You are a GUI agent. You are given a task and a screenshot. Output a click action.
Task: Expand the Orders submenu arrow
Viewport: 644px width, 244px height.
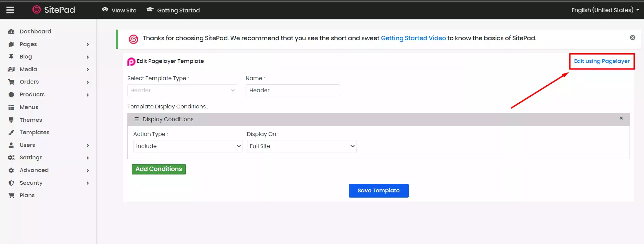88,82
